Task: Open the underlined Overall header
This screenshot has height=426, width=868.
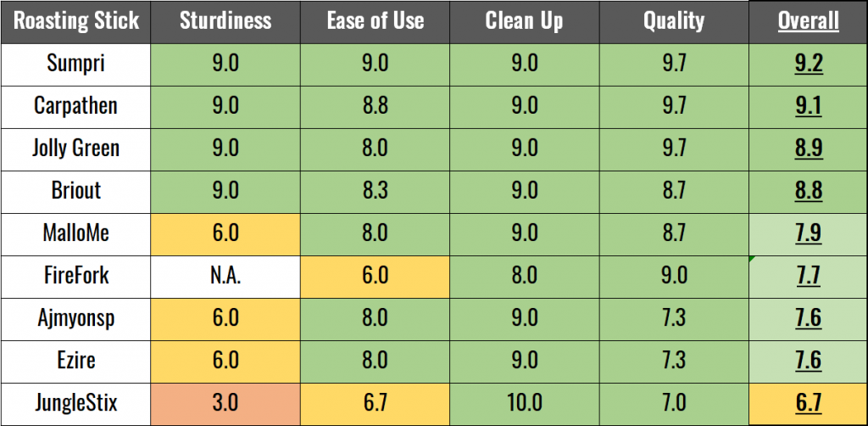Action: 808,21
